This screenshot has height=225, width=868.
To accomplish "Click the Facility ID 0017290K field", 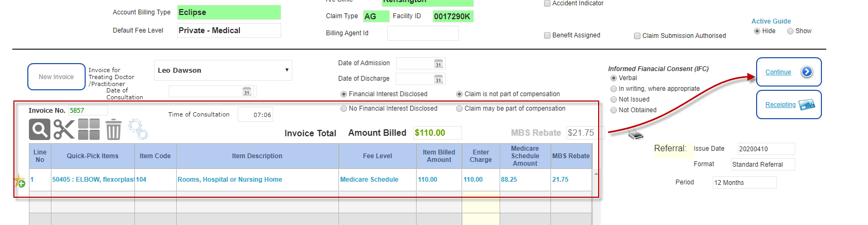I will (x=453, y=17).
